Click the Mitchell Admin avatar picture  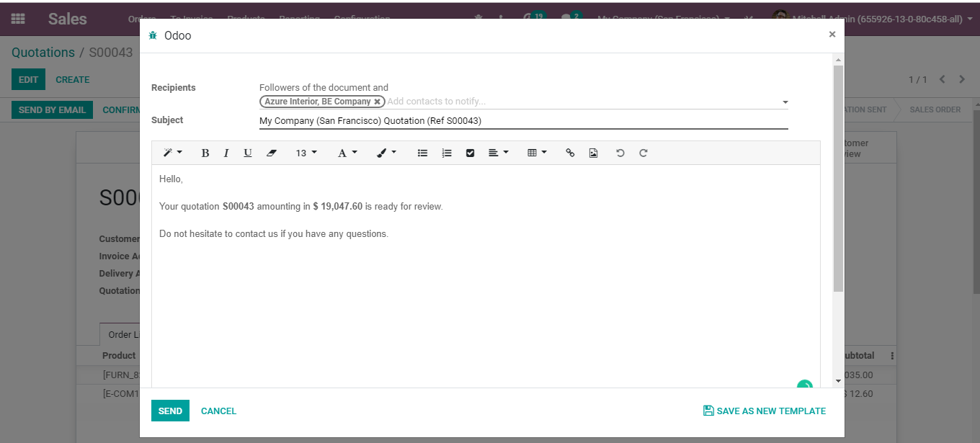click(780, 19)
